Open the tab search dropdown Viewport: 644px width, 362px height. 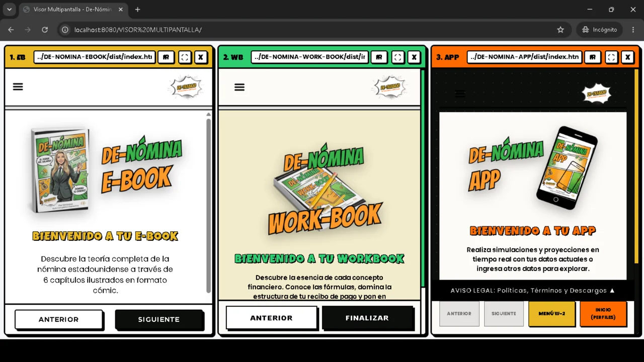9,10
